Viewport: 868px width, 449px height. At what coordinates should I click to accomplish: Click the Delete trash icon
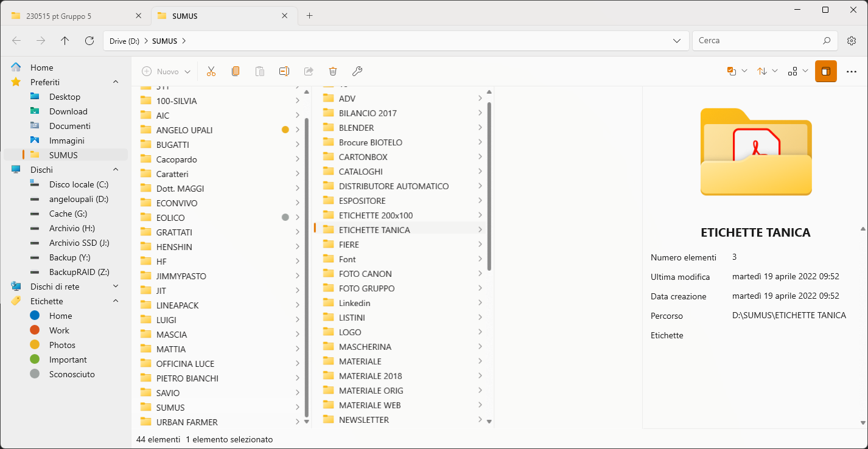click(x=332, y=71)
